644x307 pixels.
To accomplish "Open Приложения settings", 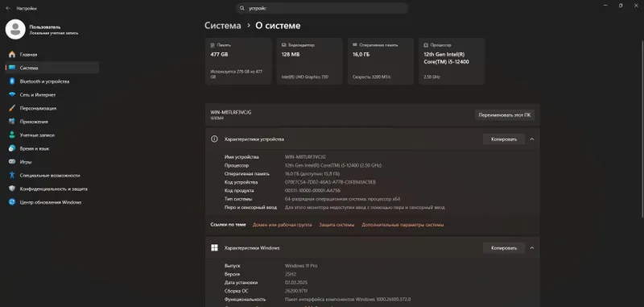I will point(52,122).
